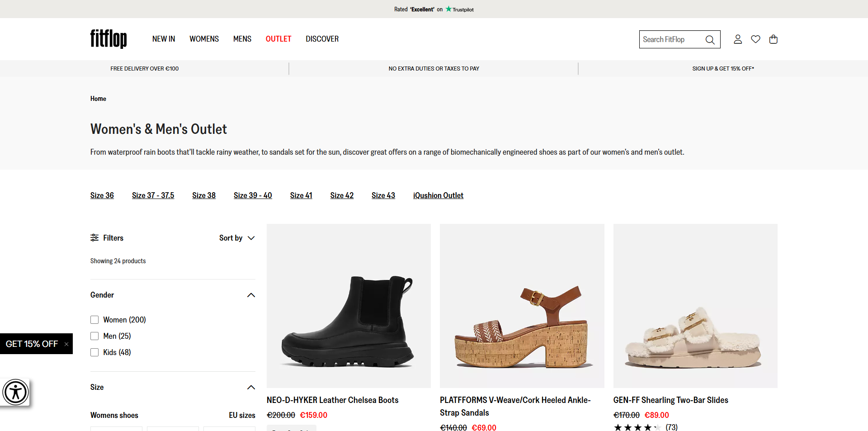Click the search magnifier icon
This screenshot has height=431, width=868.
click(x=710, y=40)
